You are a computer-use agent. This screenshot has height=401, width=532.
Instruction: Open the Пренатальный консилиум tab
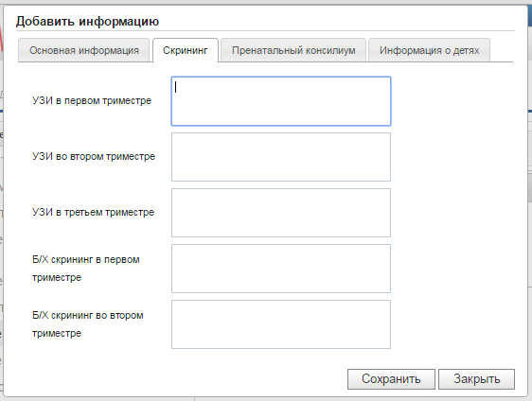coord(293,50)
